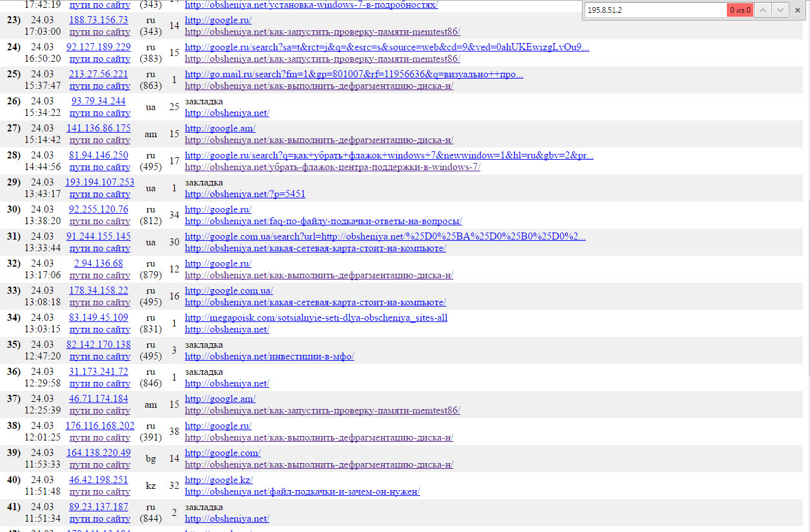Open IP address 188.73.156.73
This screenshot has height=532, width=810.
pos(99,20)
